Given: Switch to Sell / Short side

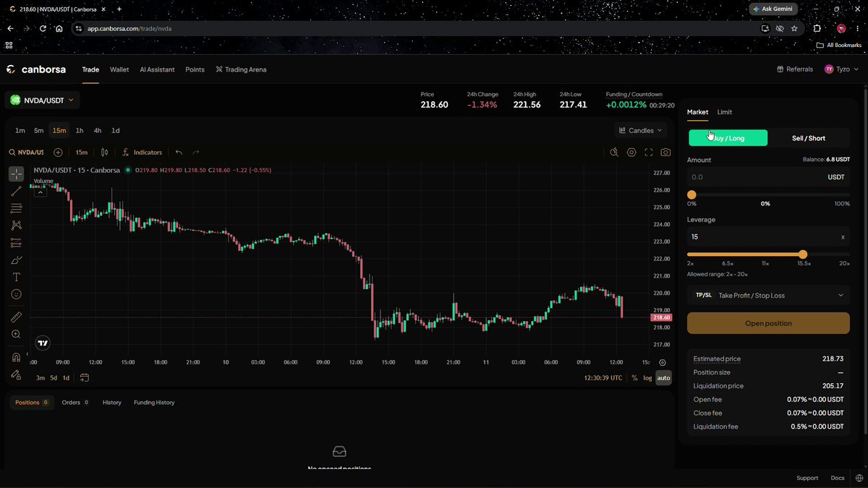Looking at the screenshot, I should click(x=809, y=138).
